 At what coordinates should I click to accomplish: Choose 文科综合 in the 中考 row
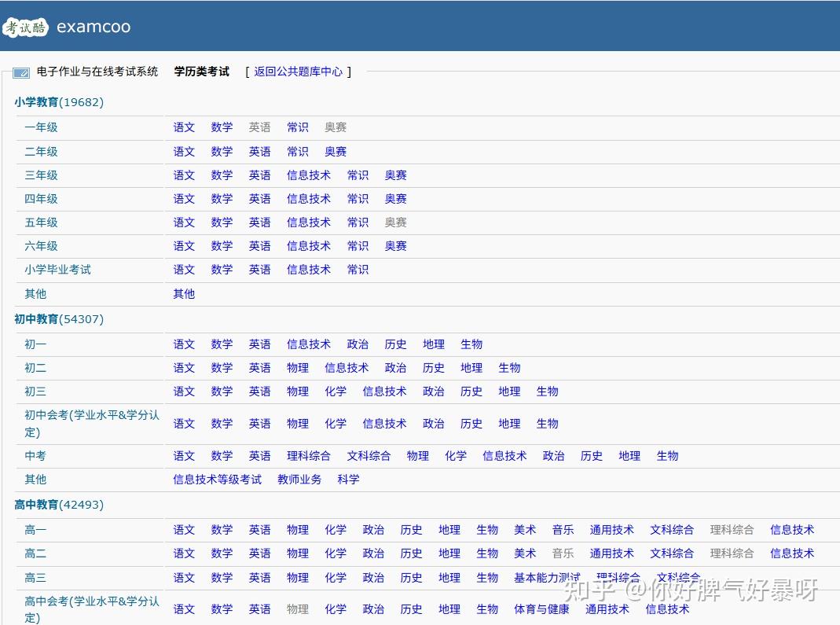click(x=369, y=456)
